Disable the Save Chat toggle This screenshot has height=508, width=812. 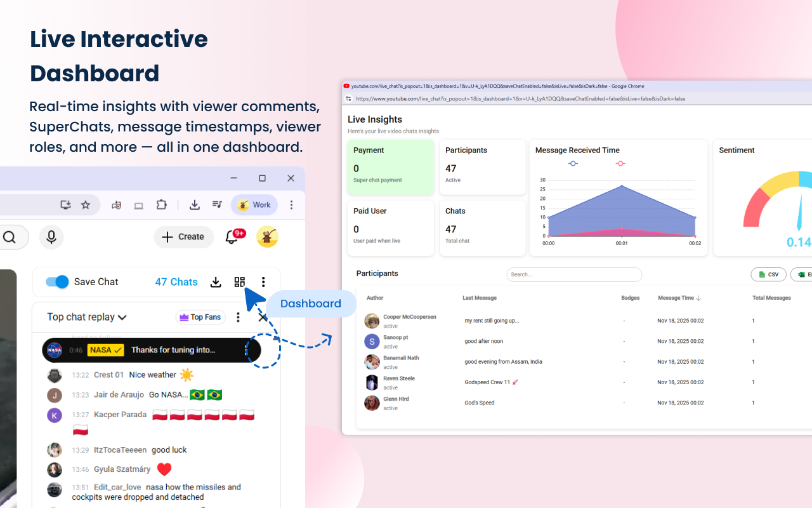point(56,281)
